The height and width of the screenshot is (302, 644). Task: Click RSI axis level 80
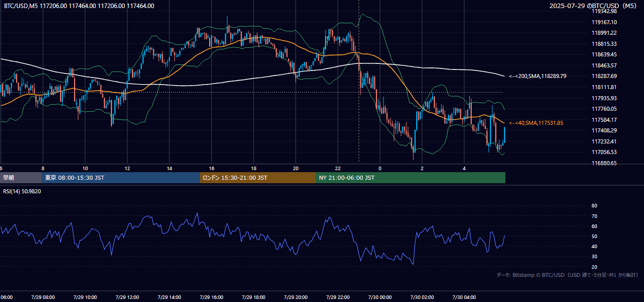(x=594, y=206)
